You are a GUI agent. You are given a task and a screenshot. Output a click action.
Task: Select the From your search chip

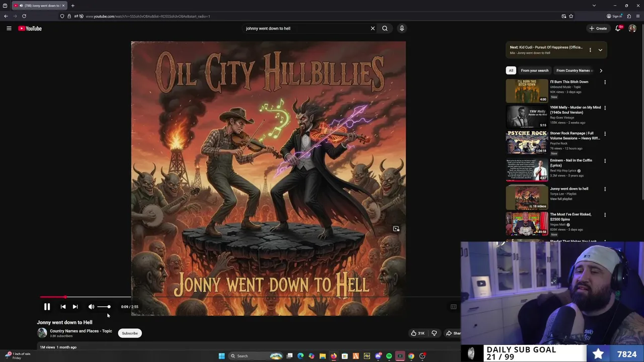tap(535, 70)
